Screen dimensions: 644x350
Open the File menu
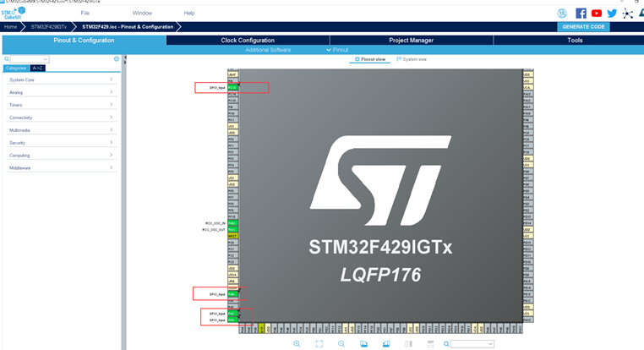85,14
